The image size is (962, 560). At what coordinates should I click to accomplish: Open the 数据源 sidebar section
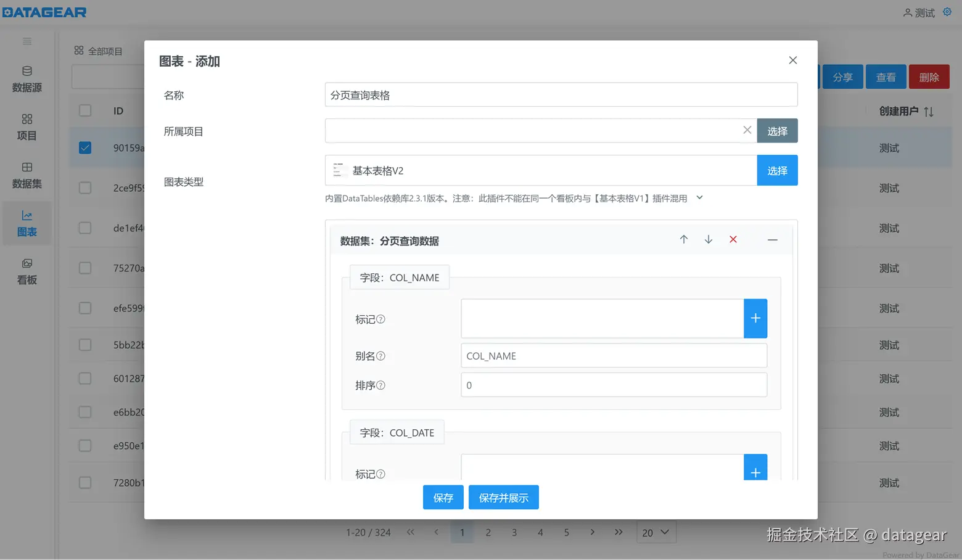(x=27, y=80)
